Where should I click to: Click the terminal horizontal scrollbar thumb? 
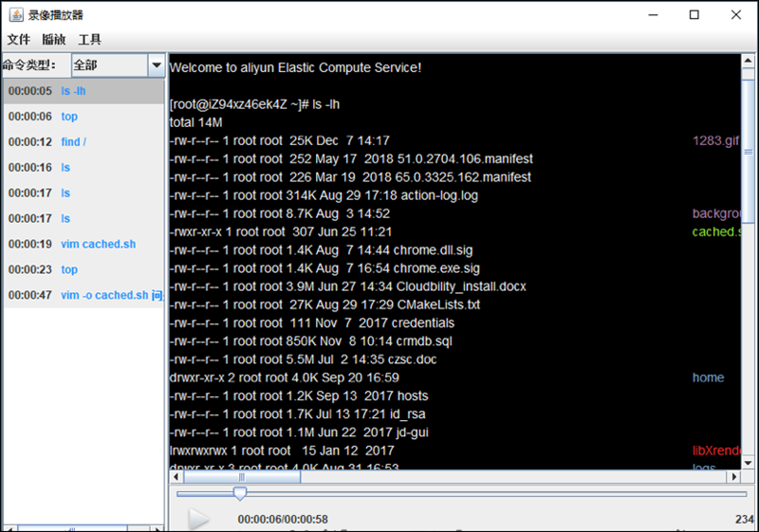[x=241, y=477]
